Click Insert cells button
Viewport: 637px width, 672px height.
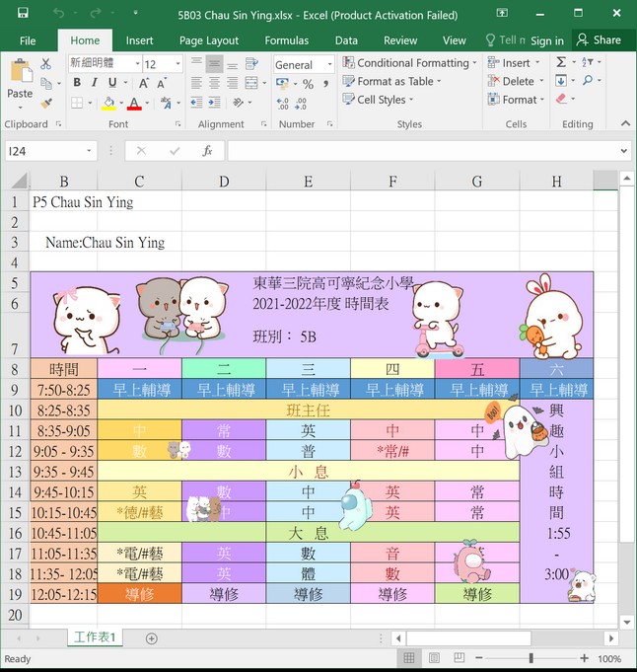pyautogui.click(x=513, y=63)
